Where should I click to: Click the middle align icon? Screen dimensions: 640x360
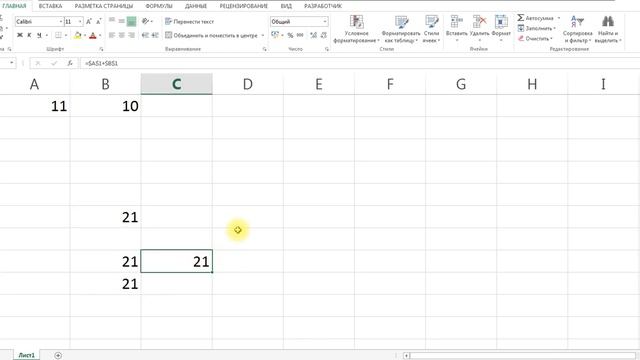[122, 22]
